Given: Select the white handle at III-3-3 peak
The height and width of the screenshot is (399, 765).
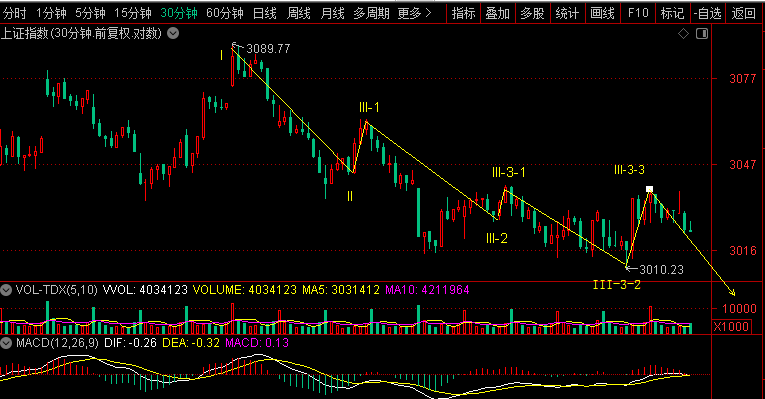Looking at the screenshot, I should coord(649,189).
